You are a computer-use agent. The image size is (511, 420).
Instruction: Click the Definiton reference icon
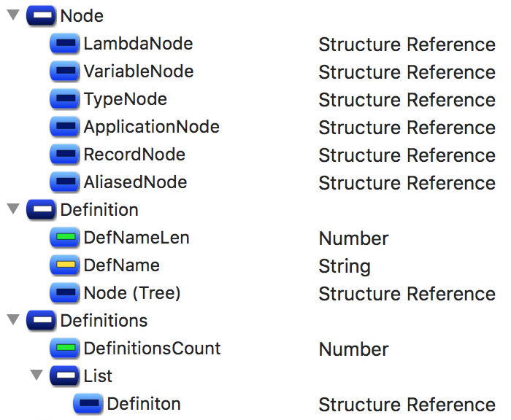tap(88, 404)
